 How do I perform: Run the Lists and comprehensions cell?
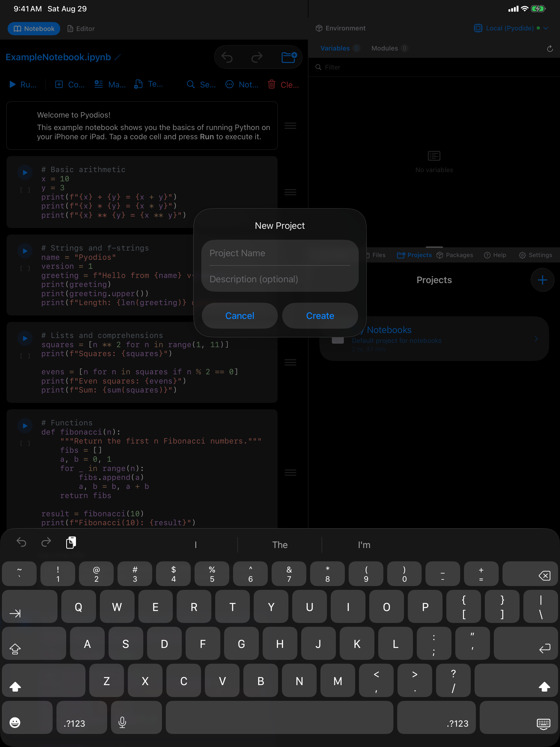[25, 338]
